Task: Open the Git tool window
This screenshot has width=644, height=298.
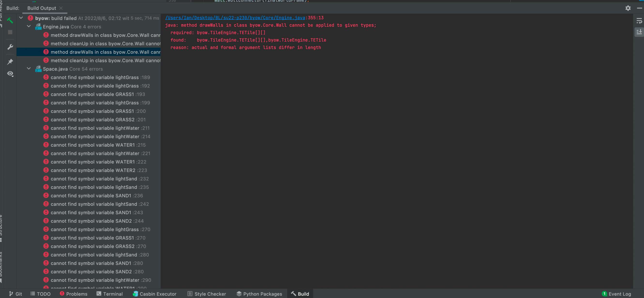Action: [15, 294]
